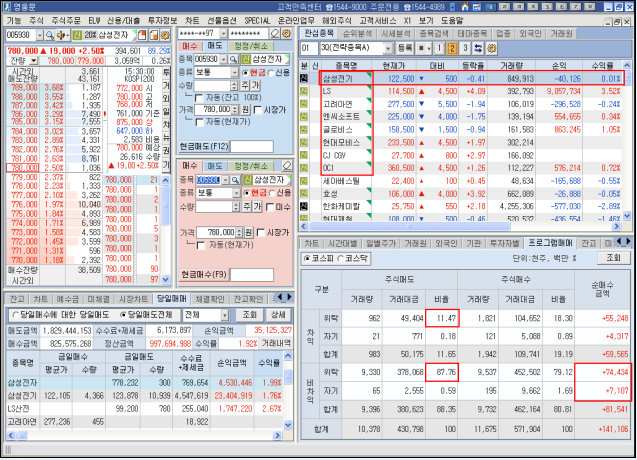The image size is (637, 460).
Task: Click the 현금매수(F9) button
Action: click(204, 275)
